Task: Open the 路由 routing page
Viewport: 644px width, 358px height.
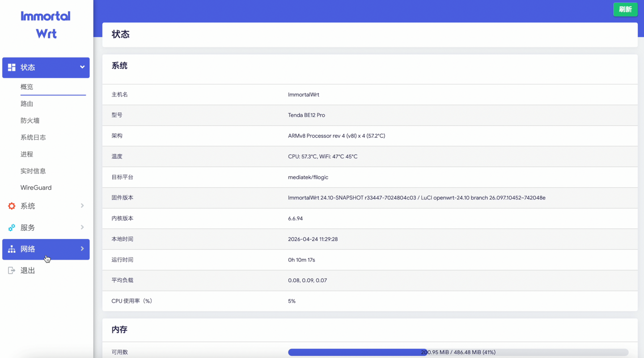Action: pos(27,104)
